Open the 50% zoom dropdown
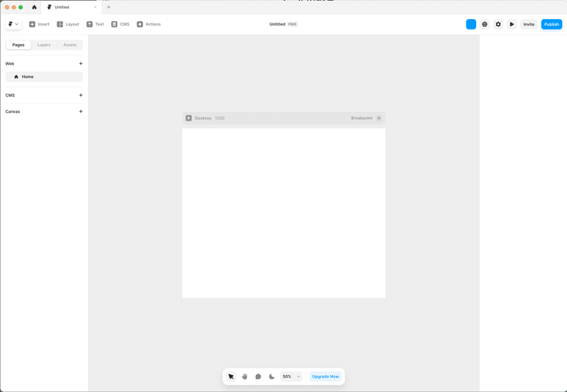 point(291,376)
